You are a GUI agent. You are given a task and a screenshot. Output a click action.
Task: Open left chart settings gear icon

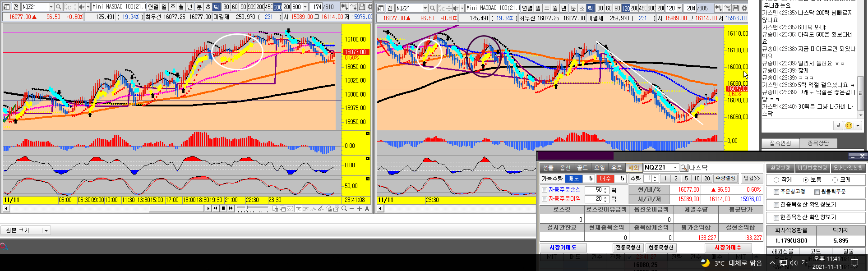[370, 7]
